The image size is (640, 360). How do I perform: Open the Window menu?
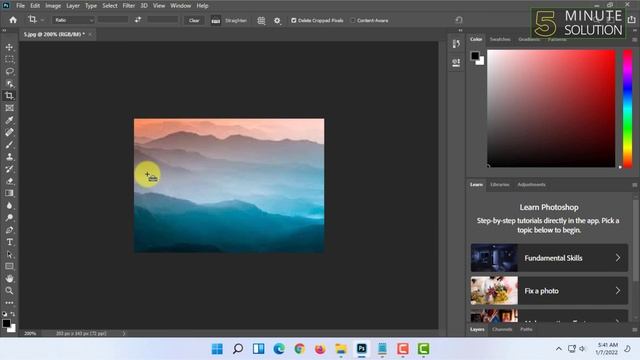click(180, 6)
